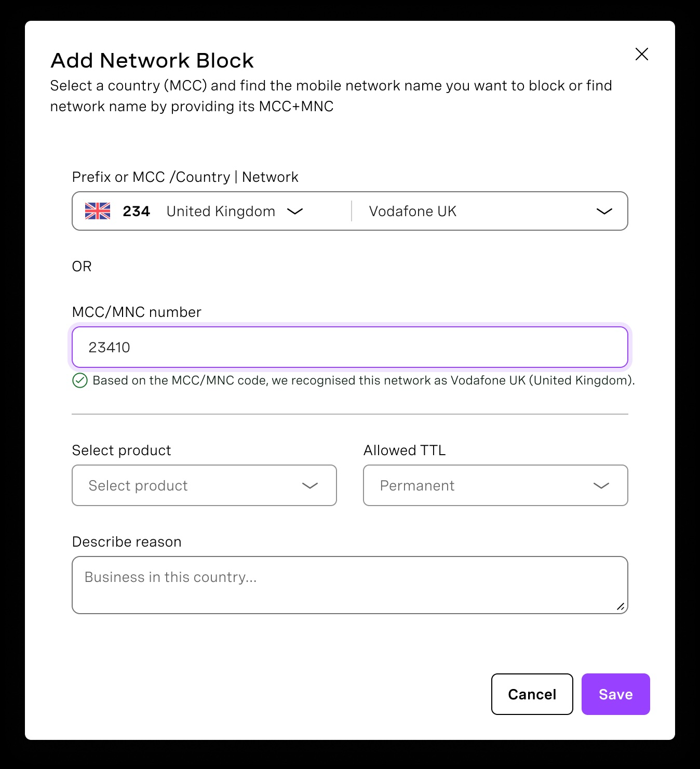Click the Describe reason text area
Screen dimensions: 700x769
pyautogui.click(x=350, y=585)
